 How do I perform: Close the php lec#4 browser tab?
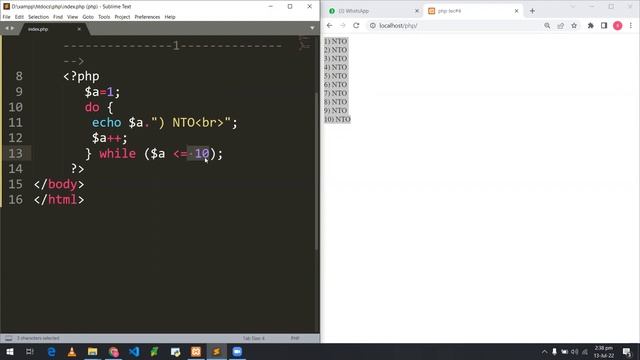[x=516, y=11]
